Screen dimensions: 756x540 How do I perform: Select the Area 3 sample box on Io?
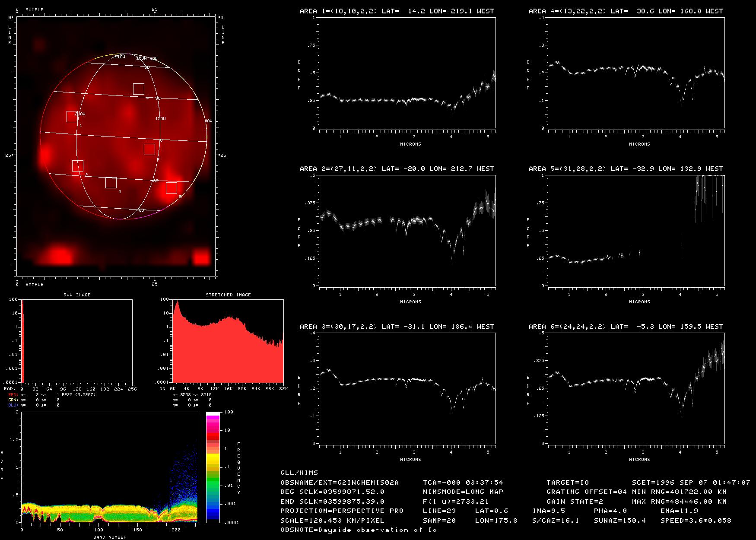tap(111, 183)
